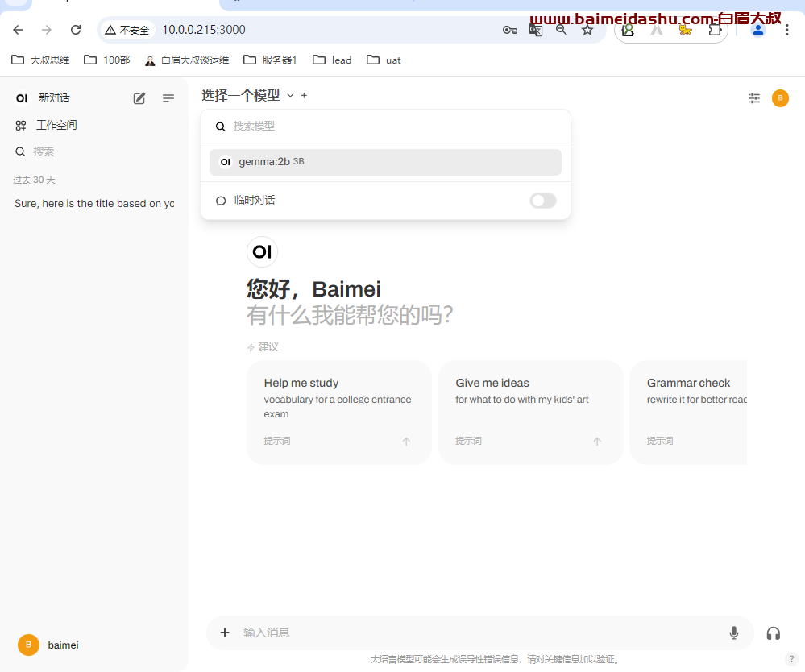Toggle the 临时对话 temporary chat switch
Image resolution: width=805 pixels, height=672 pixels.
tap(542, 201)
